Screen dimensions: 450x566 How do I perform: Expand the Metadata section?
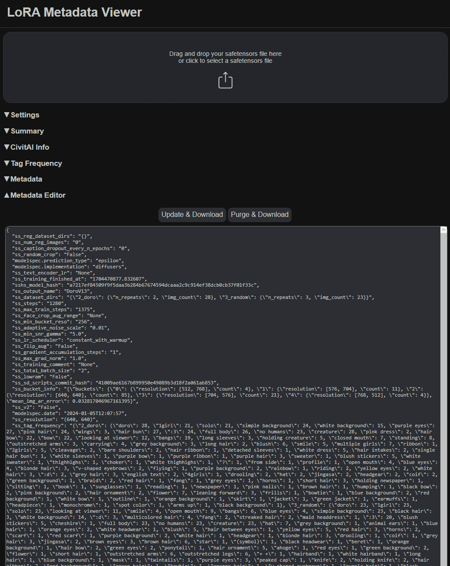(x=23, y=179)
